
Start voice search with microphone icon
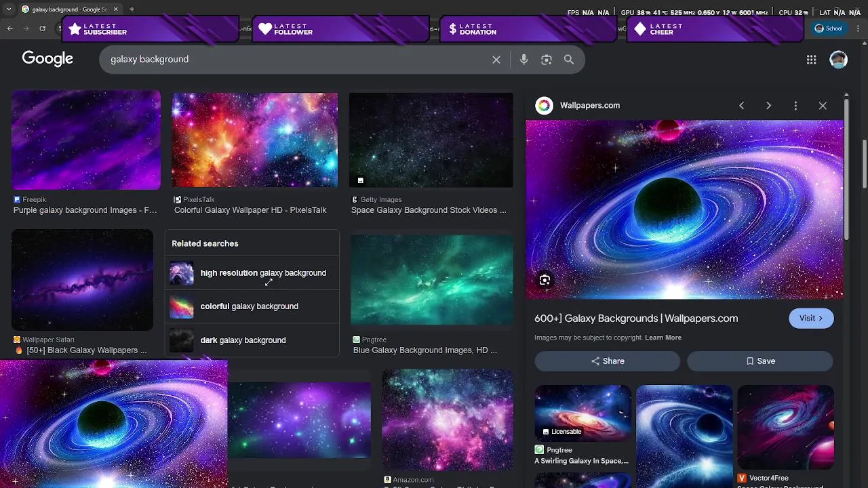524,60
